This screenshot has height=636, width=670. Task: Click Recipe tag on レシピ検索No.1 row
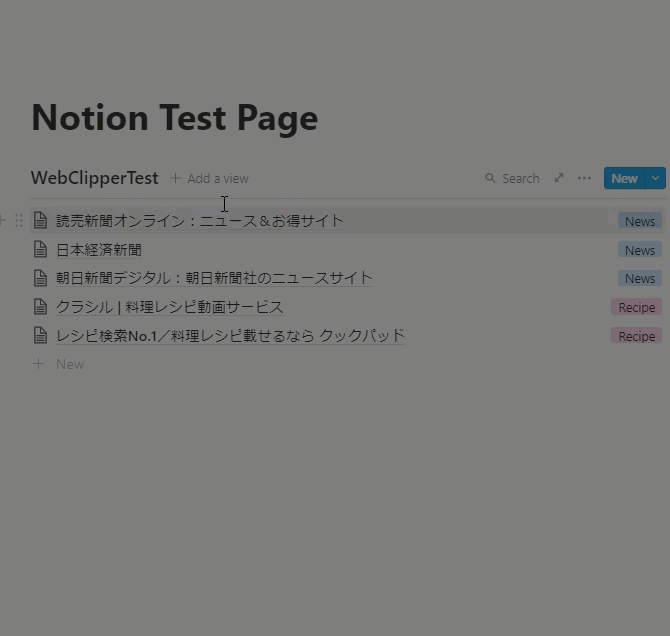coord(637,336)
